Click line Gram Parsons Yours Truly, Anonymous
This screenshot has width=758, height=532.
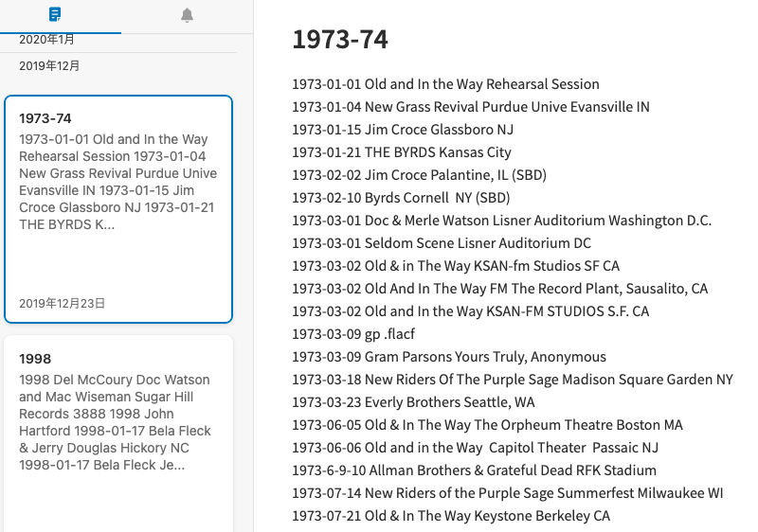pos(448,356)
